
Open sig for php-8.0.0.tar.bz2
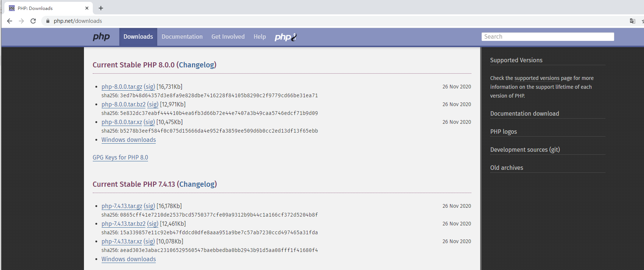click(152, 104)
